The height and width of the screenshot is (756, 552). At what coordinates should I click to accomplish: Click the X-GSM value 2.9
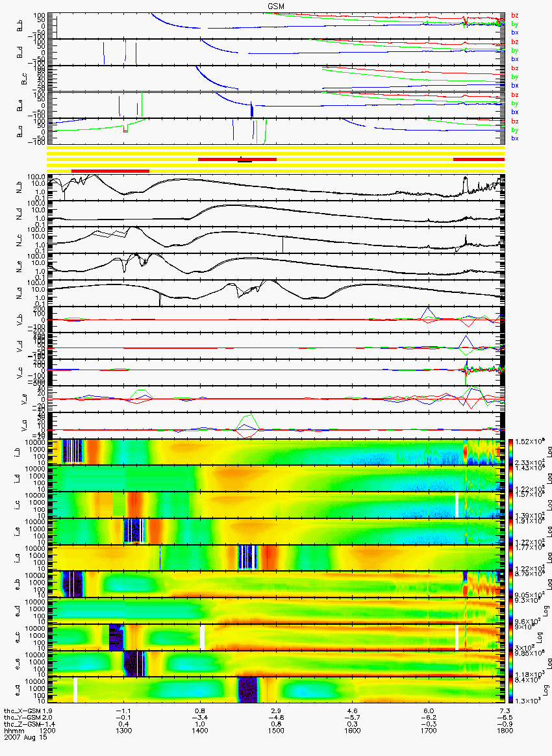(276, 711)
